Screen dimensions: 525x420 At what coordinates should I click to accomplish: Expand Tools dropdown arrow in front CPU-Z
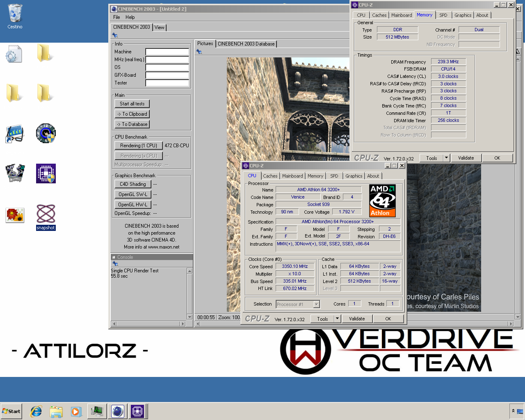click(x=338, y=319)
